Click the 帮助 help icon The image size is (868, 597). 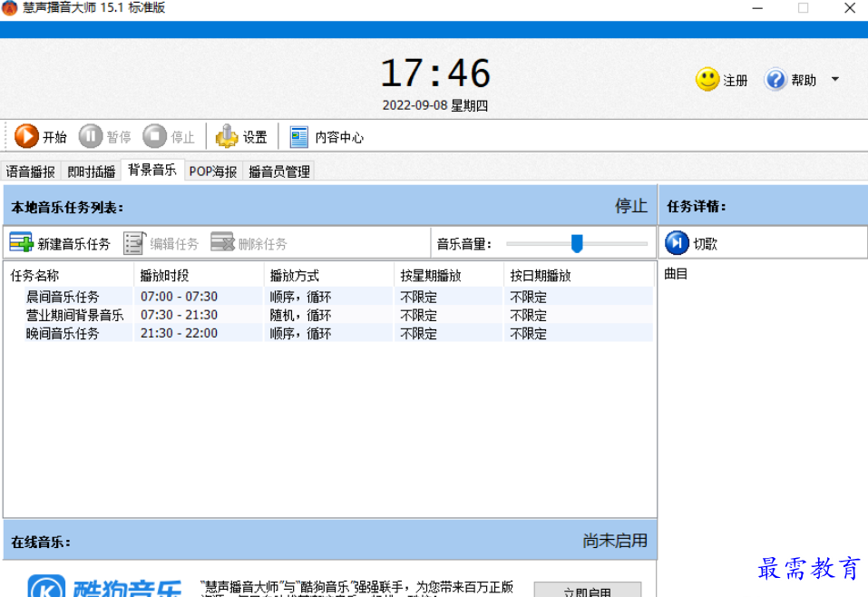click(776, 79)
